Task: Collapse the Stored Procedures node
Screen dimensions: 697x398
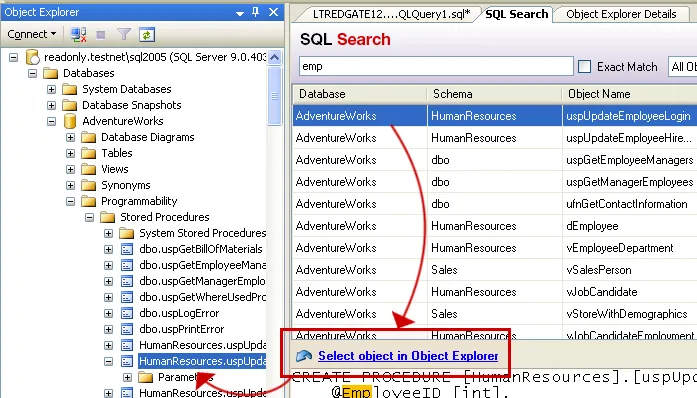Action: (89, 217)
